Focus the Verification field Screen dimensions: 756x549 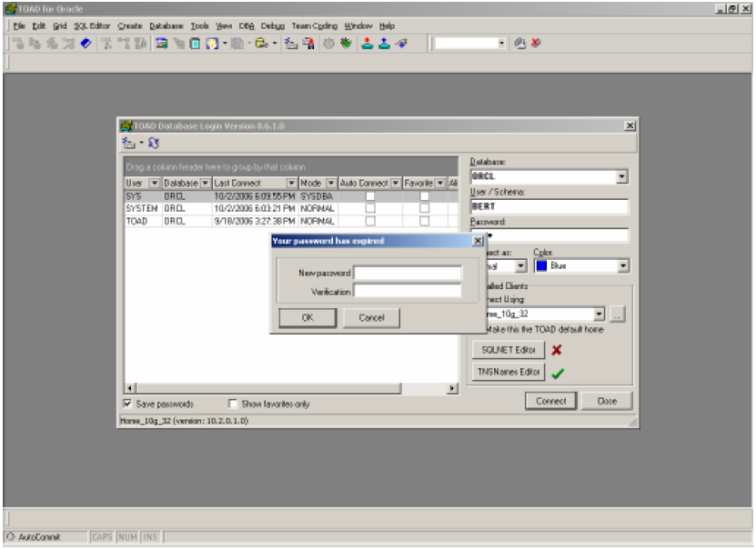pos(408,291)
